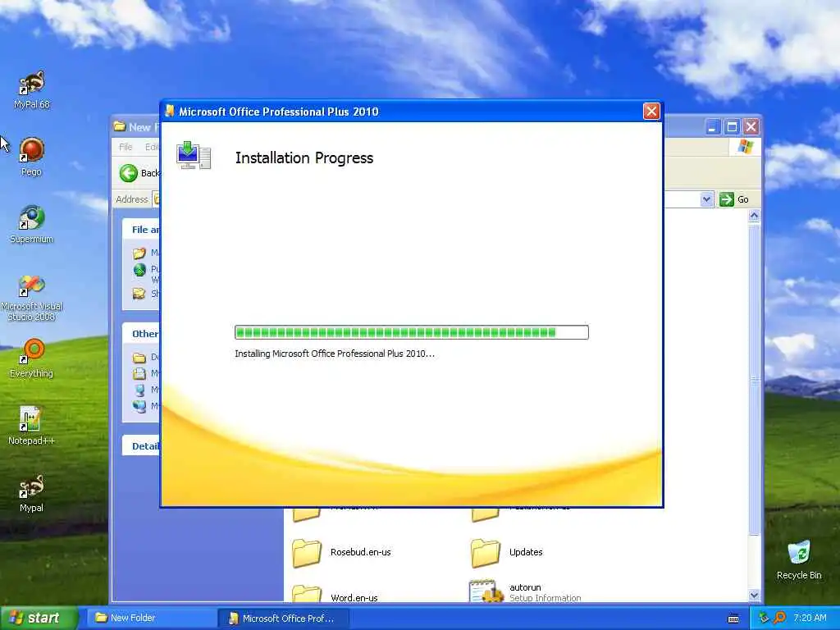
Task: Click the 7:20 AM clock
Action: (810, 619)
